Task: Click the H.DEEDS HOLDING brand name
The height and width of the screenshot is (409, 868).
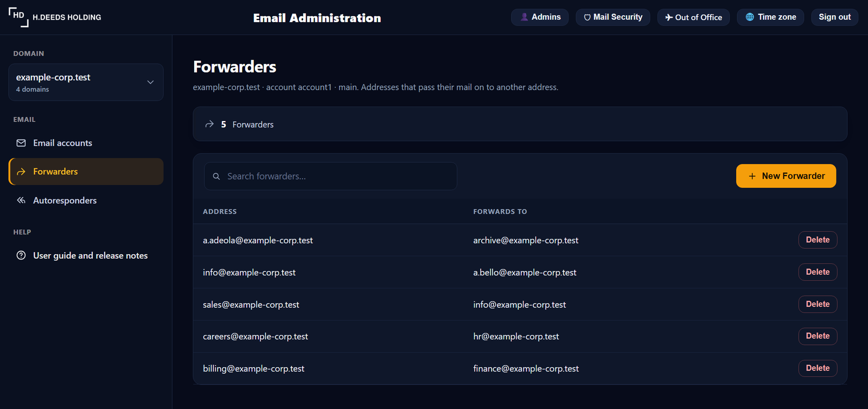Action: 67,17
